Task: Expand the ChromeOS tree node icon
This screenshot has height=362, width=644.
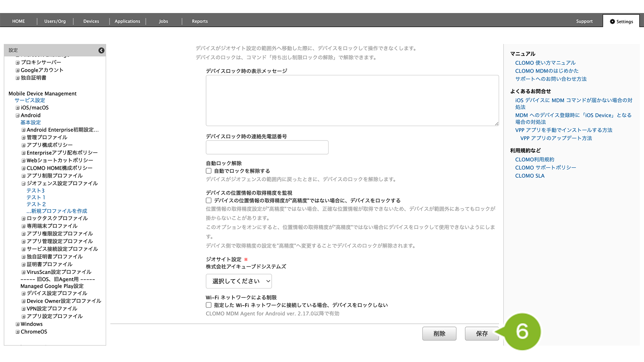Action: coord(17,332)
